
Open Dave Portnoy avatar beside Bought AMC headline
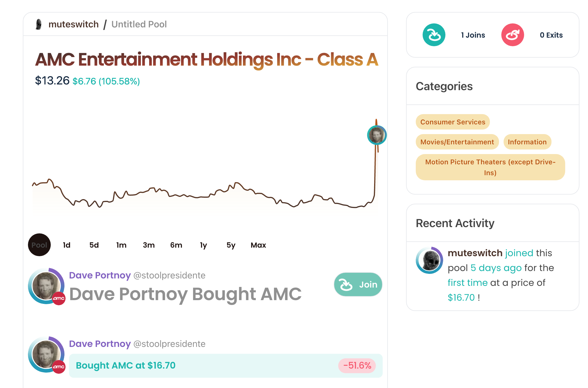46,286
